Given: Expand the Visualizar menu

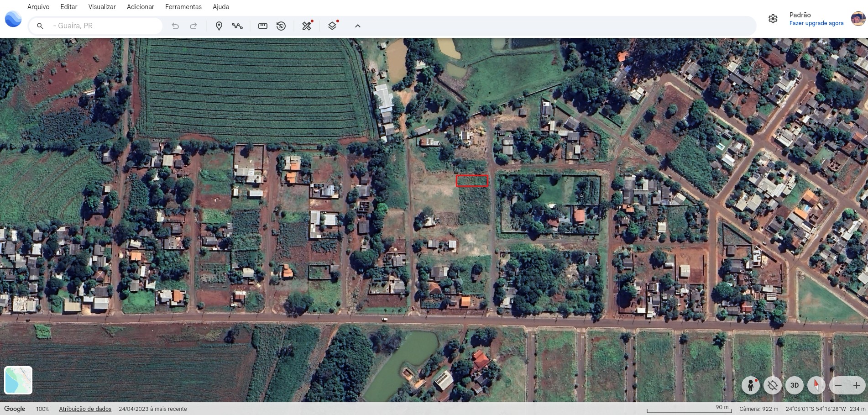Looking at the screenshot, I should click(102, 7).
